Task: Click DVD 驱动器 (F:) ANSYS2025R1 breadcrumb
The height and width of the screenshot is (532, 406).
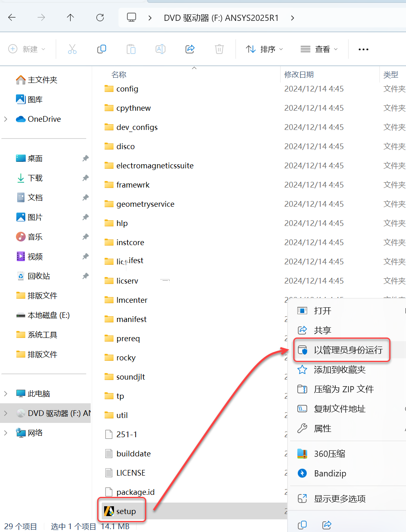Action: click(x=221, y=18)
